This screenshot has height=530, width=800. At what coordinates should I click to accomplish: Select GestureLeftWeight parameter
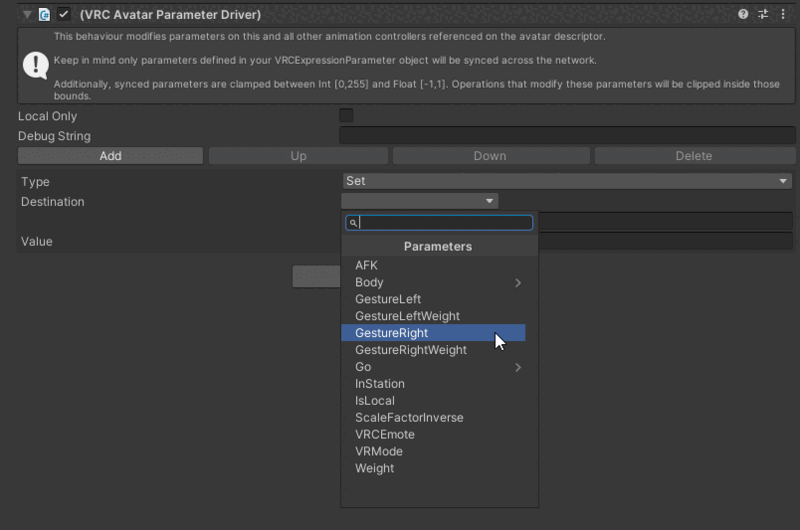(x=433, y=316)
